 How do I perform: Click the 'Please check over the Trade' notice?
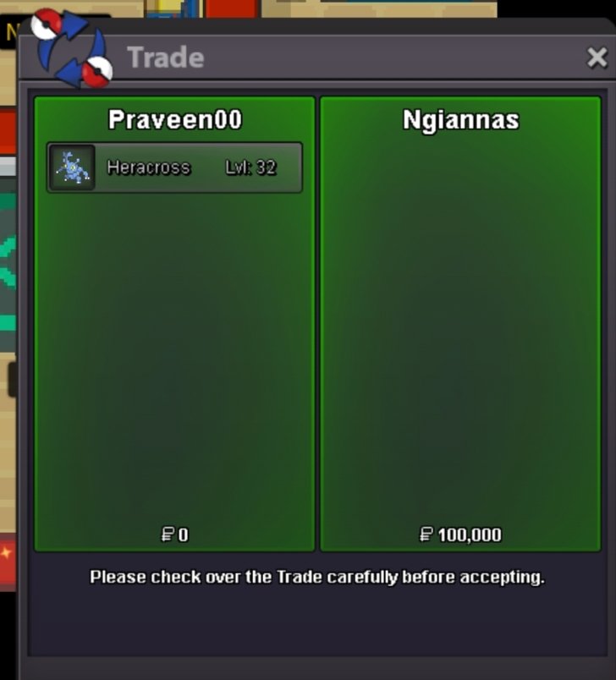pyautogui.click(x=317, y=577)
